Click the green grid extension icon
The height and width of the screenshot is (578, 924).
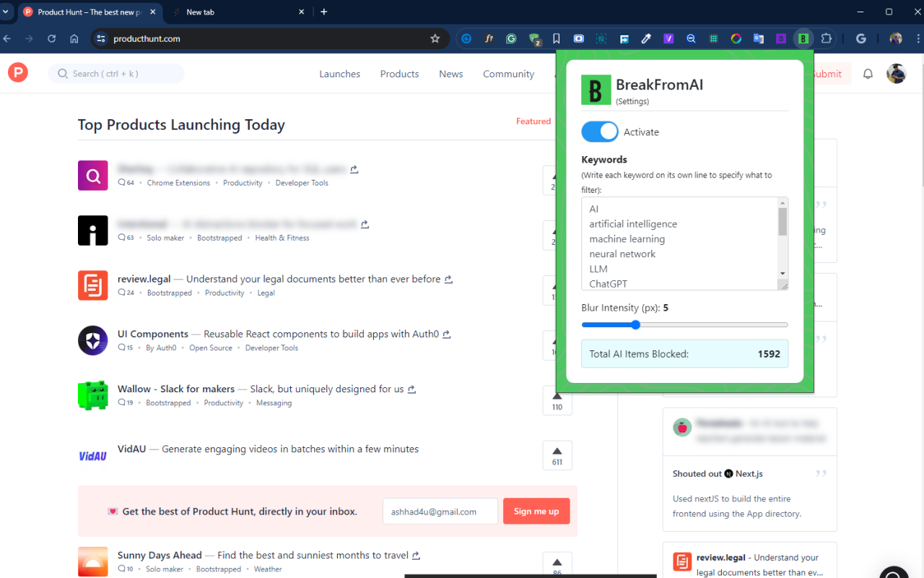click(713, 39)
